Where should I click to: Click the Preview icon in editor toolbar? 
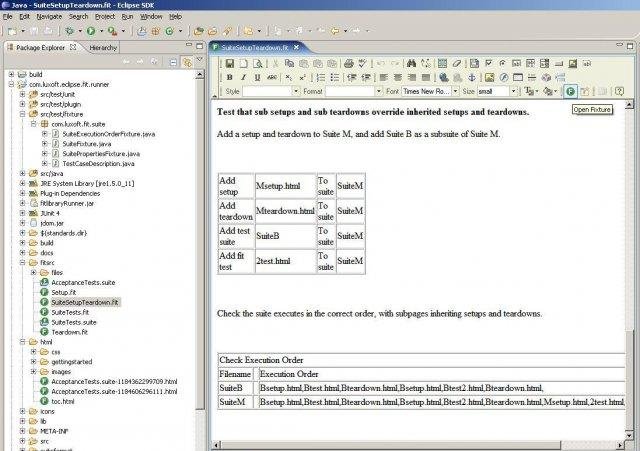(x=258, y=64)
